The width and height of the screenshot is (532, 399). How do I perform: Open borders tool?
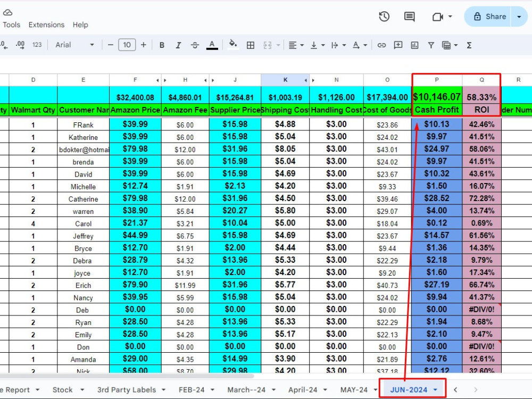click(251, 45)
